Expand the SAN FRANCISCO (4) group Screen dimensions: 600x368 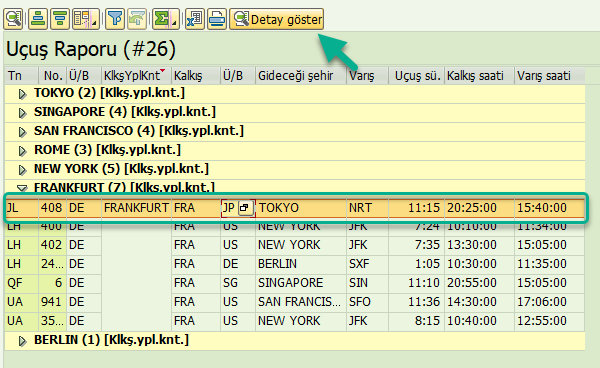pos(23,132)
